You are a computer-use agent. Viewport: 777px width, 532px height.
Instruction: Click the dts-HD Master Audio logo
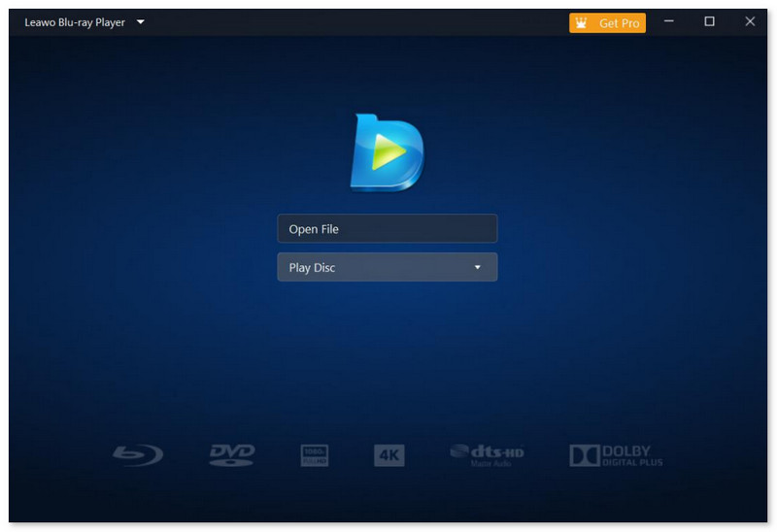pos(487,454)
